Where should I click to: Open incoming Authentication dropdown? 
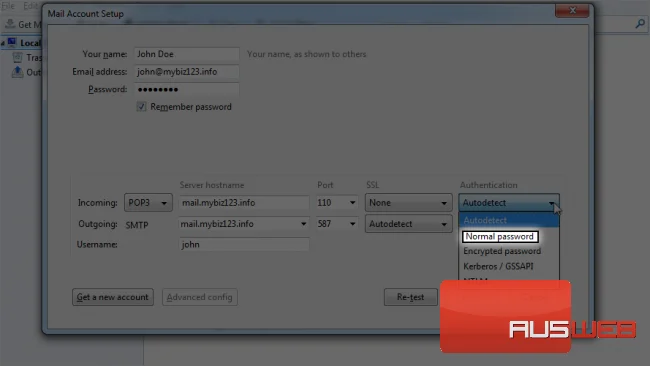(509, 203)
